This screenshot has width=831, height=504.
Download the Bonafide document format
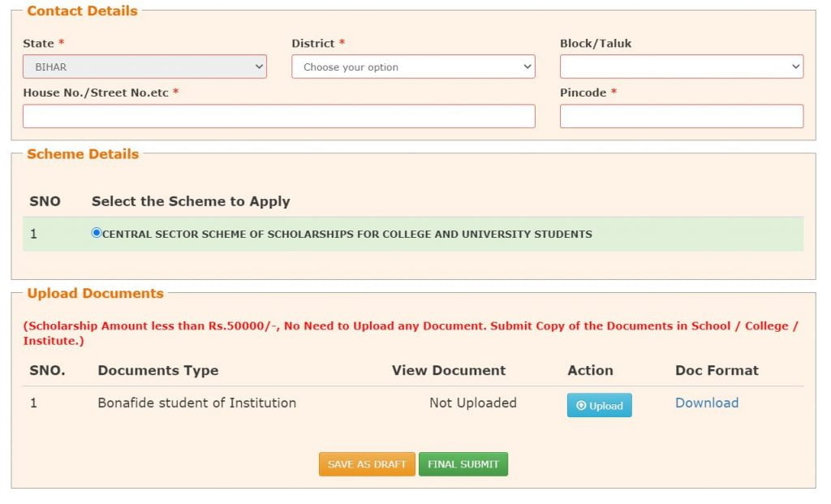point(706,403)
